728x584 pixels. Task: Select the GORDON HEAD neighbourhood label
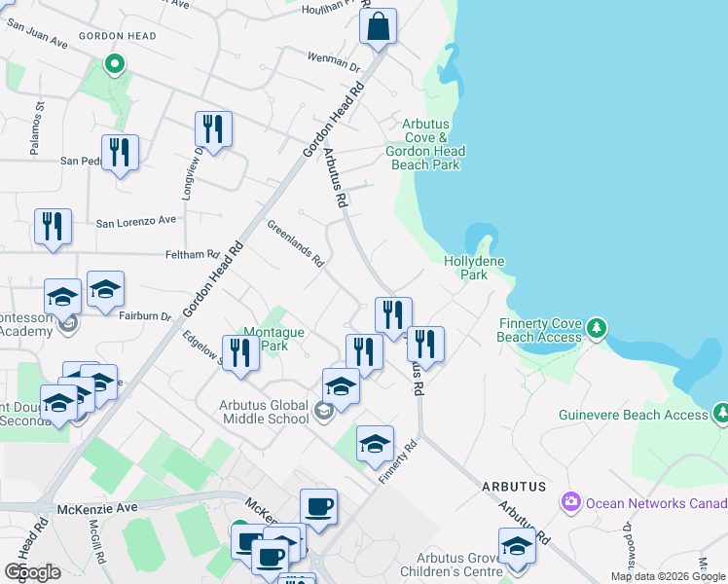pyautogui.click(x=118, y=36)
